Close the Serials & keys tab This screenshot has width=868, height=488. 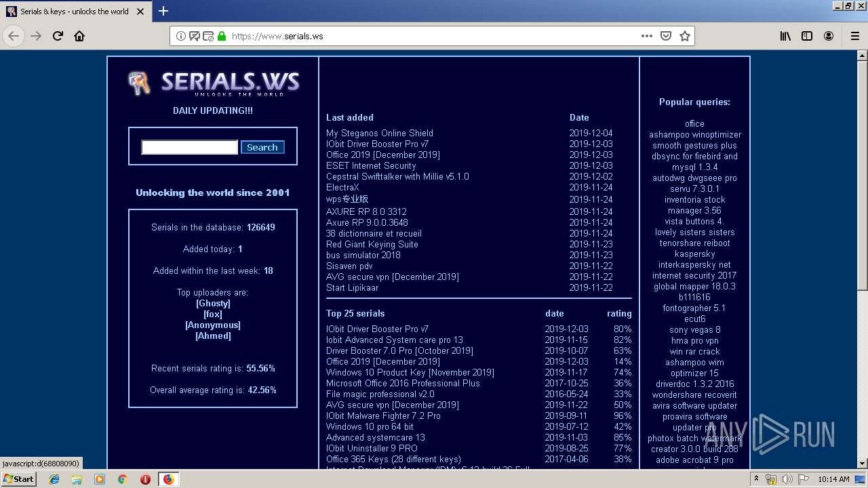pos(140,12)
